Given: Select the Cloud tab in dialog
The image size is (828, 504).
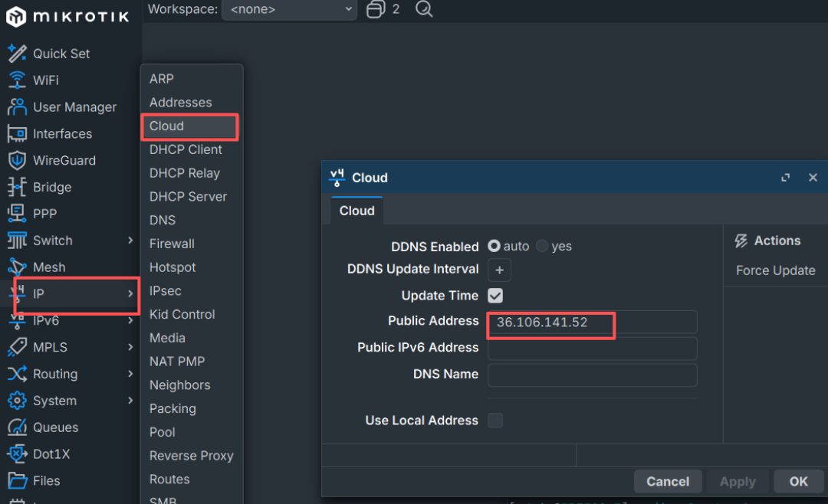Looking at the screenshot, I should 357,211.
